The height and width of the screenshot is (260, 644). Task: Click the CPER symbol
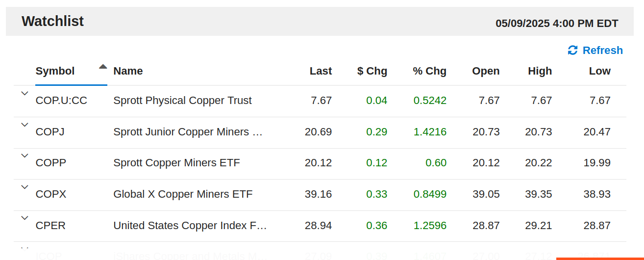50,226
